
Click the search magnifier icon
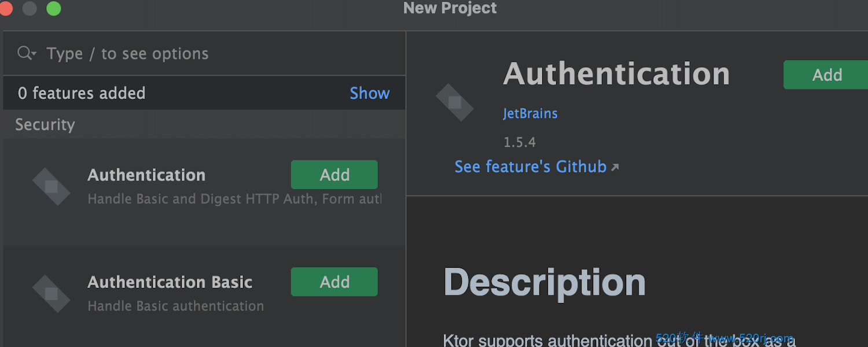pos(27,53)
